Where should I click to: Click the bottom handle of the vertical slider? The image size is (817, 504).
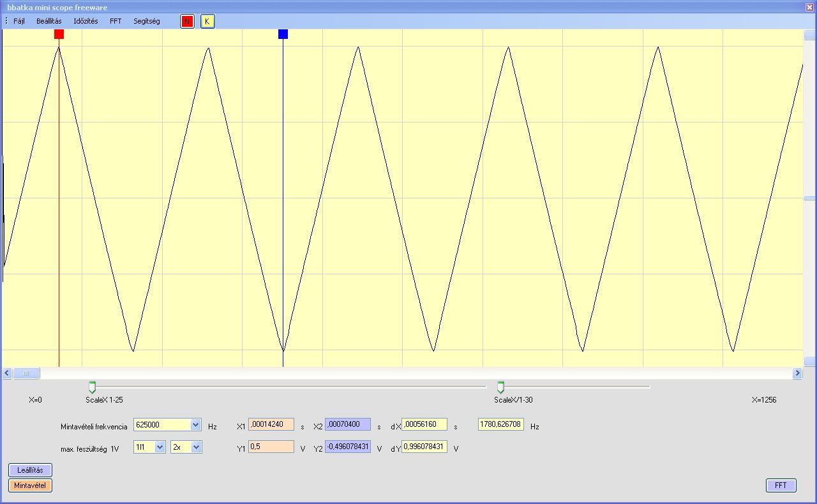click(809, 361)
